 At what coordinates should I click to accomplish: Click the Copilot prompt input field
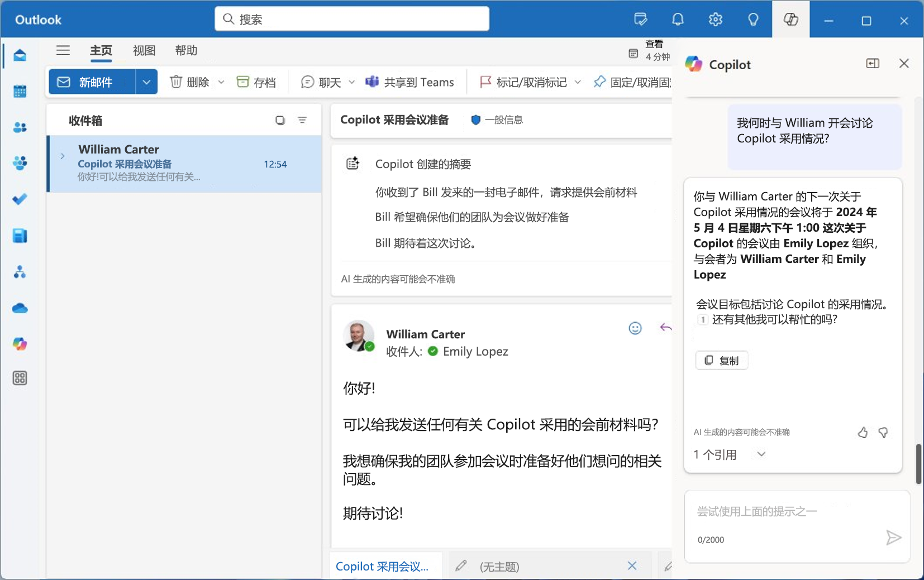(797, 526)
